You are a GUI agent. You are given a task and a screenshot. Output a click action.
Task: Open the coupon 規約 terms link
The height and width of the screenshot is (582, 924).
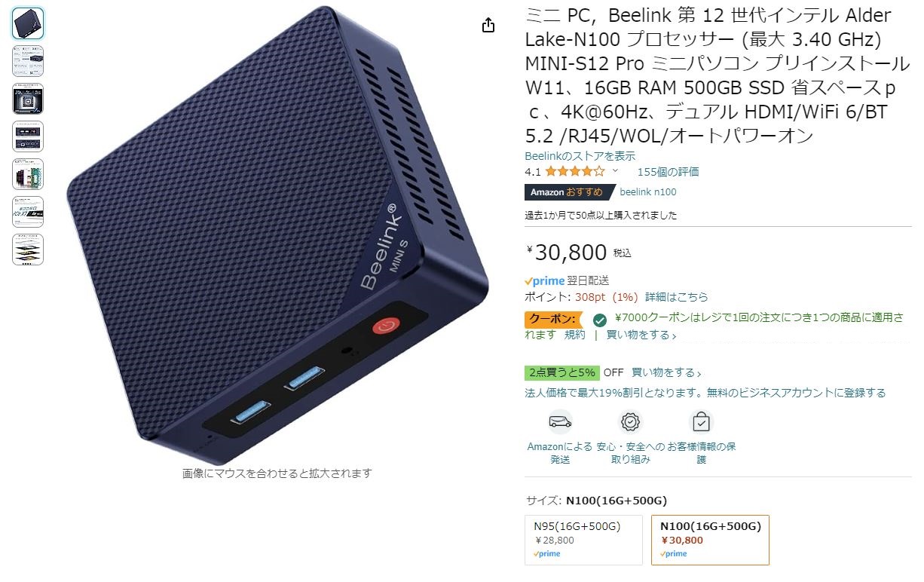(575, 335)
